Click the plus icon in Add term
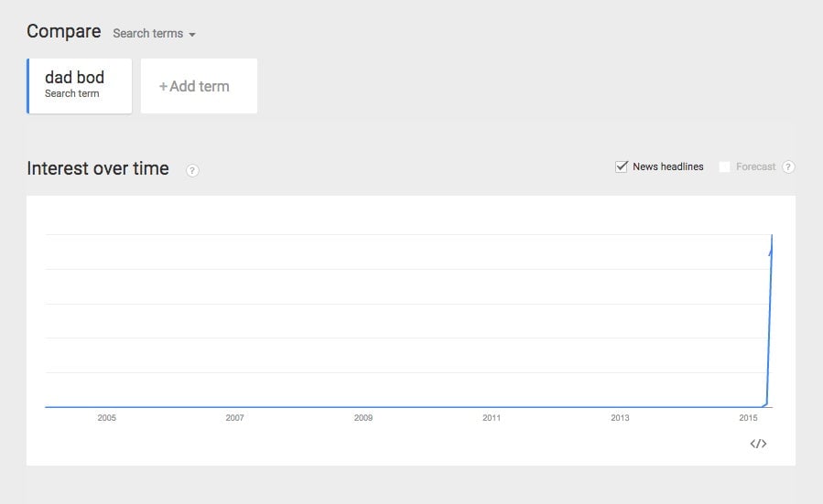The image size is (823, 504). tap(163, 87)
